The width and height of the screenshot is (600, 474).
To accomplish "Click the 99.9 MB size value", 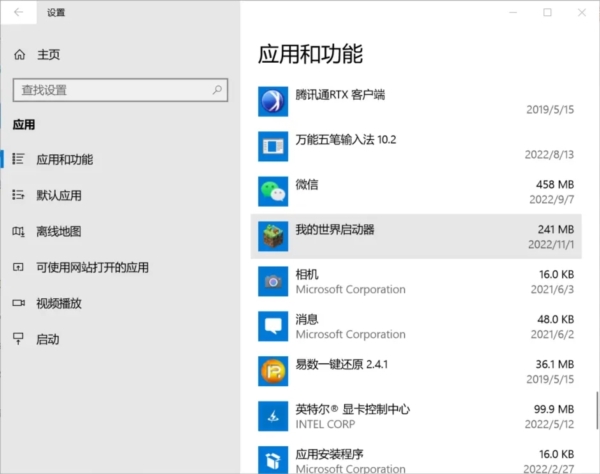I will coord(554,409).
